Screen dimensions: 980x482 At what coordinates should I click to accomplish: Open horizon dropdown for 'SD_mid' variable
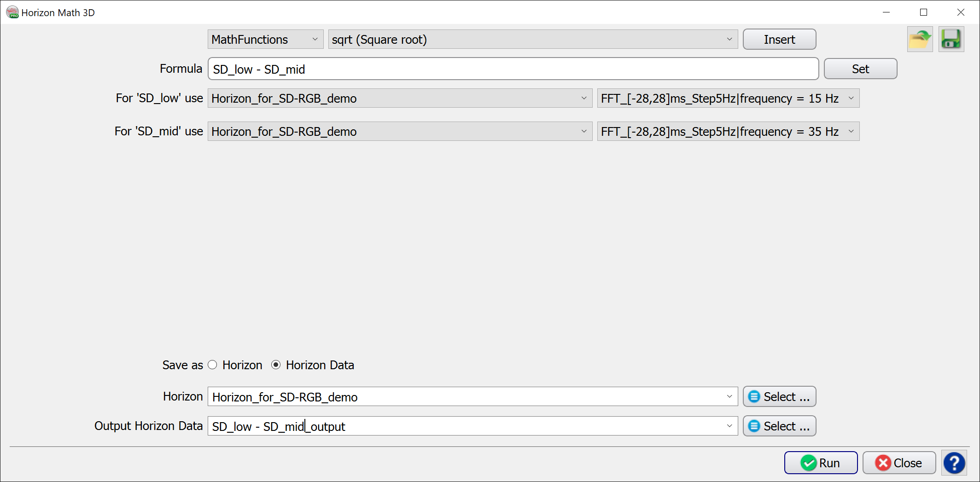click(x=399, y=132)
